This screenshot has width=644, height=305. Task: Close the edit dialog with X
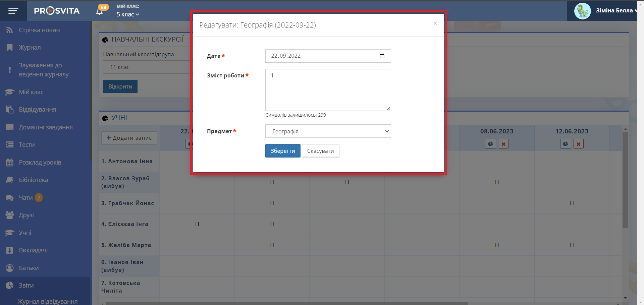(x=435, y=23)
